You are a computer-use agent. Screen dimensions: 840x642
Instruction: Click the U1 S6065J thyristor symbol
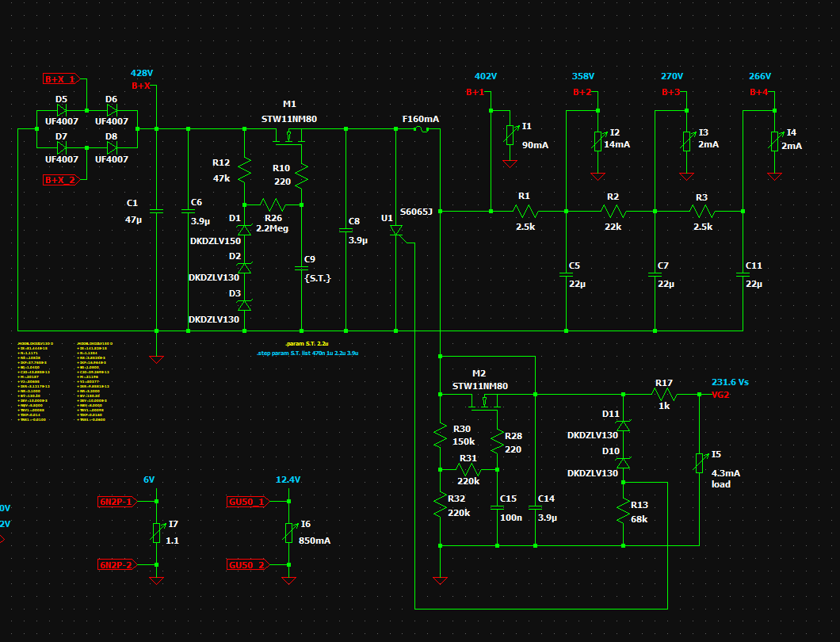397,231
